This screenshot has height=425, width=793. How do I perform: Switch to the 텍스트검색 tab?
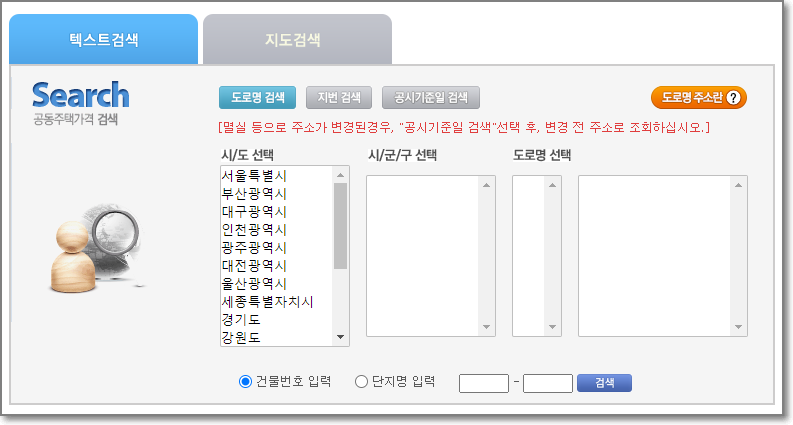pyautogui.click(x=104, y=39)
